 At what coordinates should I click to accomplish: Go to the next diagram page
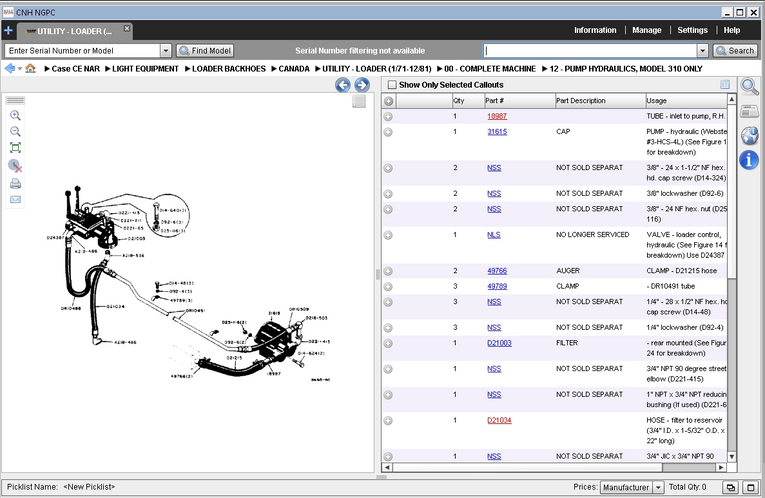[361, 85]
